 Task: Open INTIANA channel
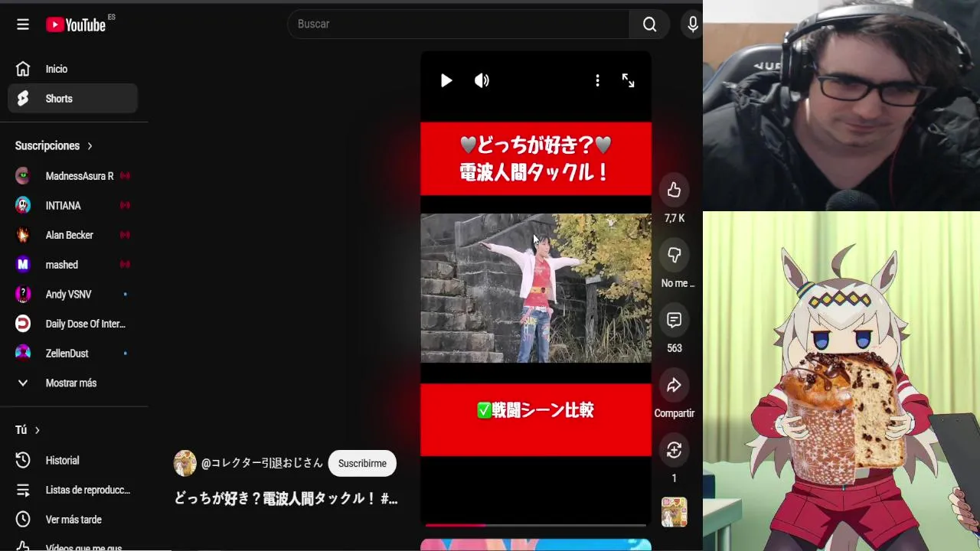point(73,206)
